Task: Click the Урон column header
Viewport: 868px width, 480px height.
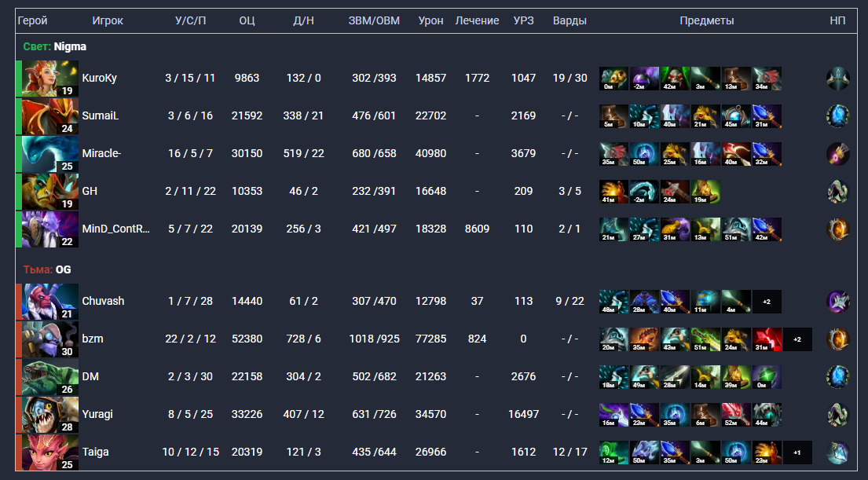Action: 430,21
